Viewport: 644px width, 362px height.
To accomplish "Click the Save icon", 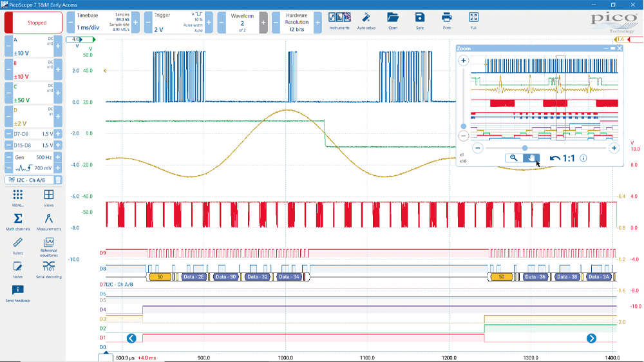I will [420, 21].
